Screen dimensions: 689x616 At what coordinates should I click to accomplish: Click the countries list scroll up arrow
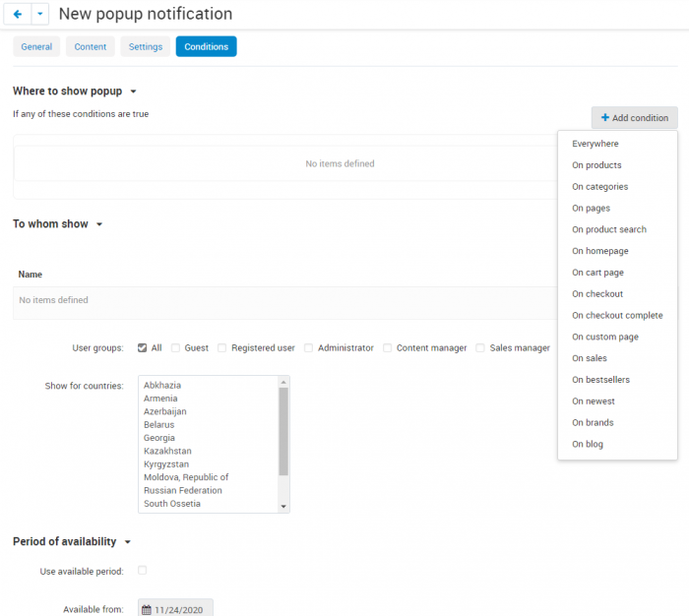(283, 382)
